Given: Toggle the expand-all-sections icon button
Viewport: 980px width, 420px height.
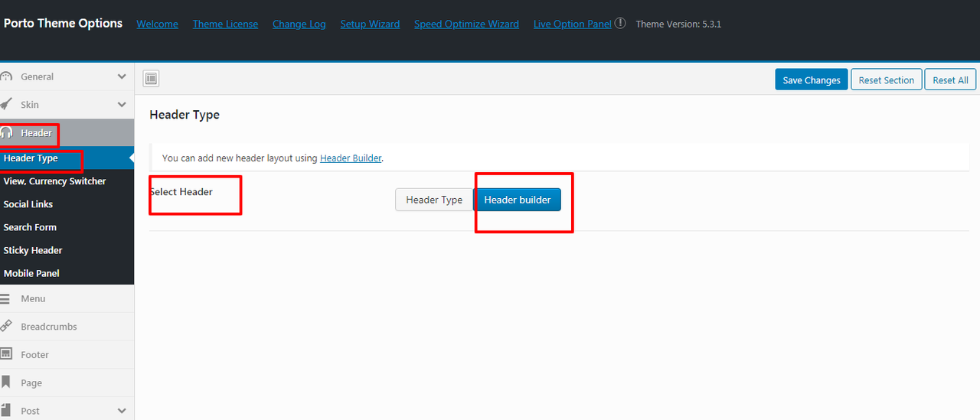Looking at the screenshot, I should point(151,78).
